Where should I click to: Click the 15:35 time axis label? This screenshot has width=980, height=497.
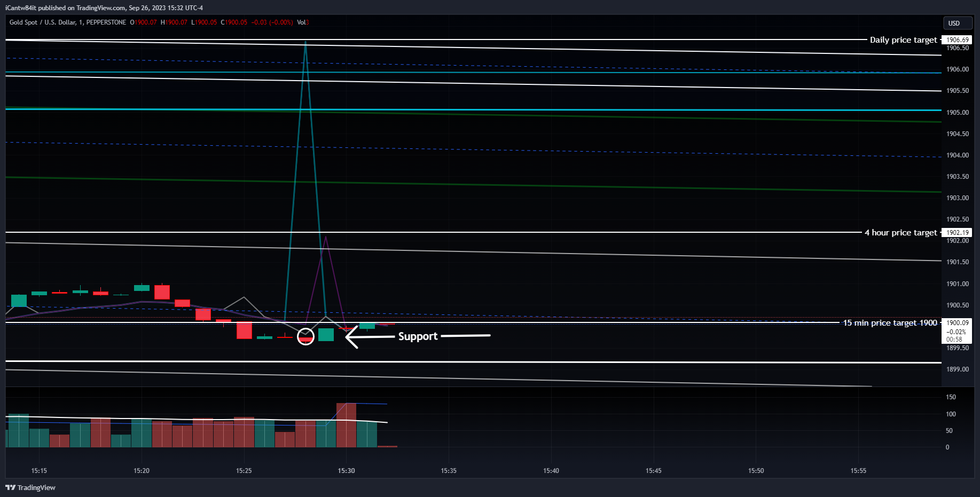pyautogui.click(x=449, y=471)
